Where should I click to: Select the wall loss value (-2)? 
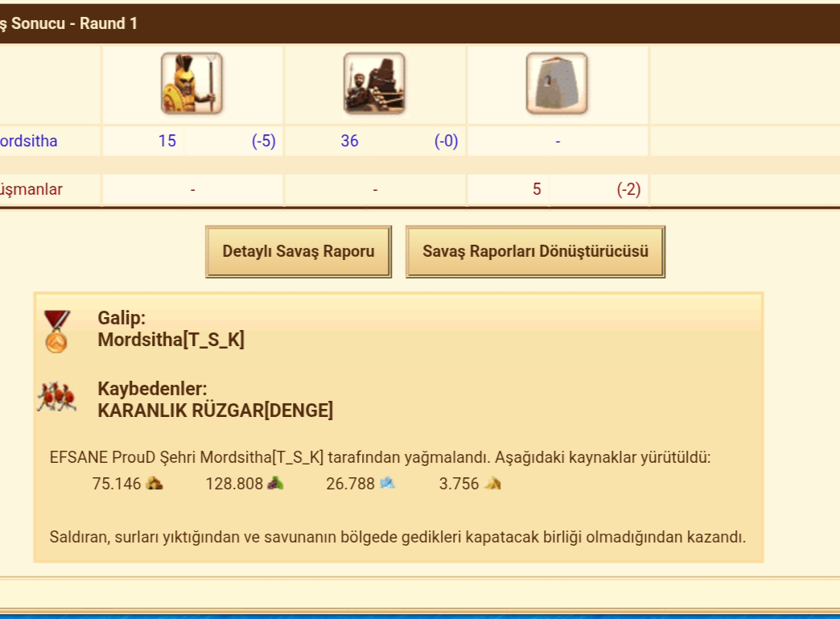coord(629,189)
